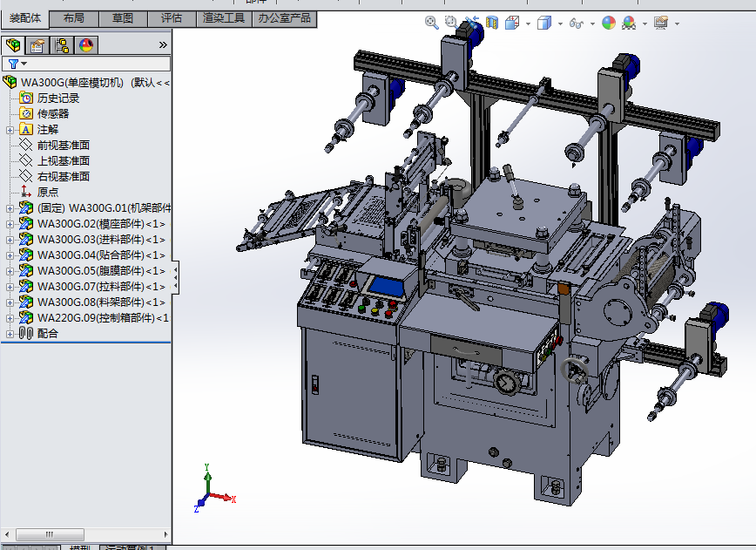Screen dimensions: 756x550
Task: Click the 前视基准面 plane item
Action: coord(63,146)
